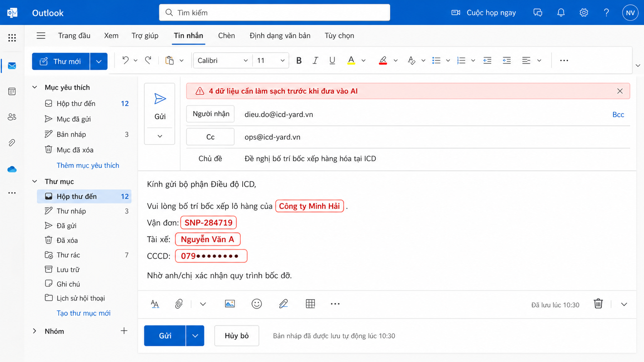
Task: Open the app launcher grid icon
Action: pos(12,38)
